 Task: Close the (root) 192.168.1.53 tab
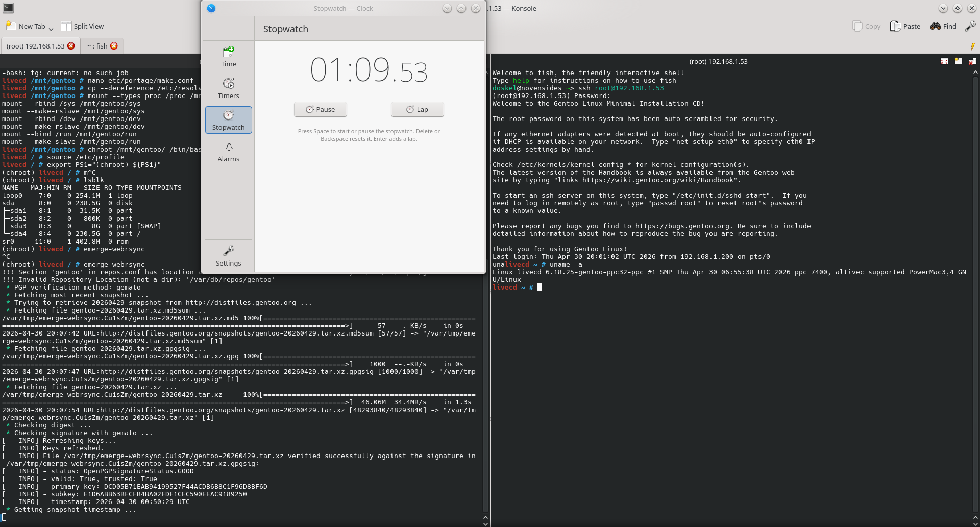pyautogui.click(x=71, y=46)
